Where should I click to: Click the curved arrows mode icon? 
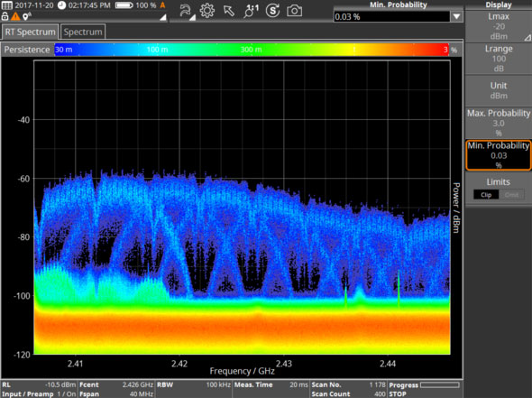tap(186, 11)
